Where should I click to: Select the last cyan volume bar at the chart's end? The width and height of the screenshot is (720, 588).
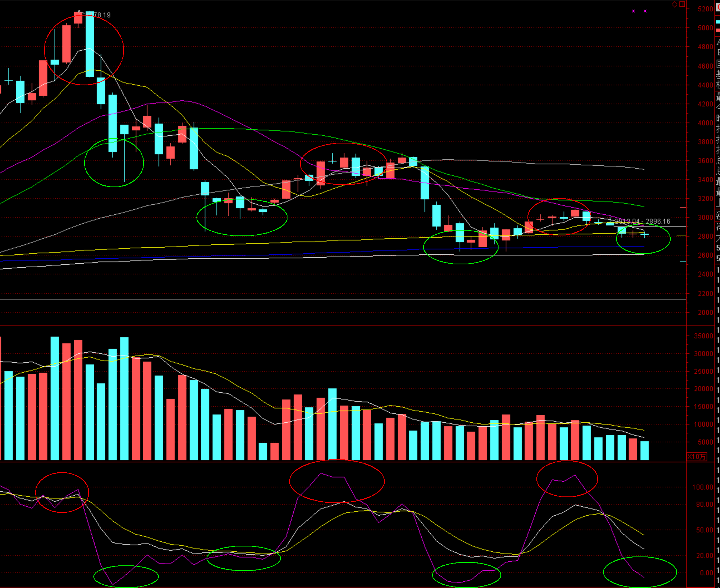tap(644, 450)
